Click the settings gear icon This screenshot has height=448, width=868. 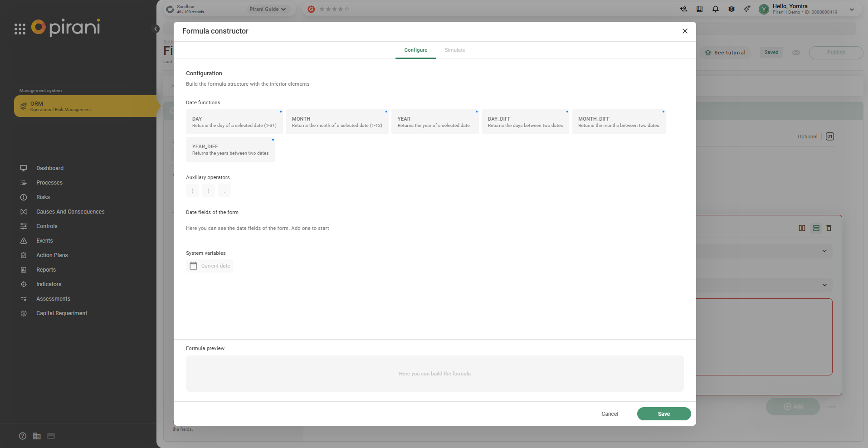click(731, 9)
